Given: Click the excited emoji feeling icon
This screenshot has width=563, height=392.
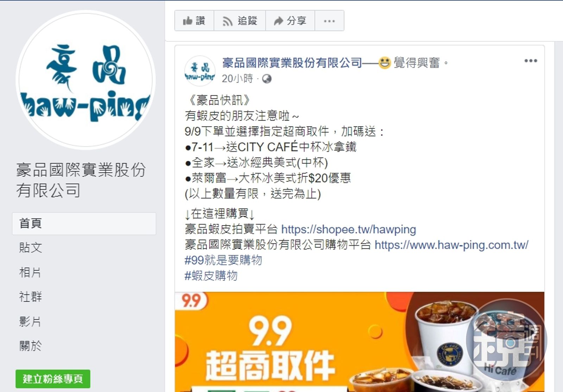Looking at the screenshot, I should tap(385, 63).
